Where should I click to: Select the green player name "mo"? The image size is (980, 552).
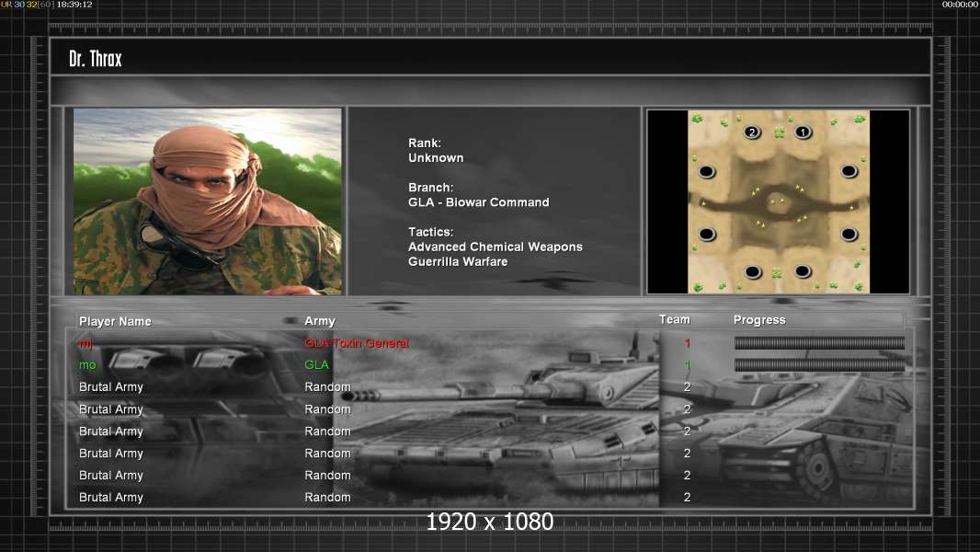pos(87,365)
